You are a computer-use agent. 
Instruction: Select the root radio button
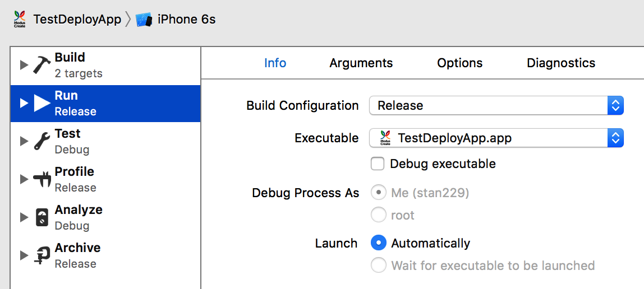pos(379,215)
